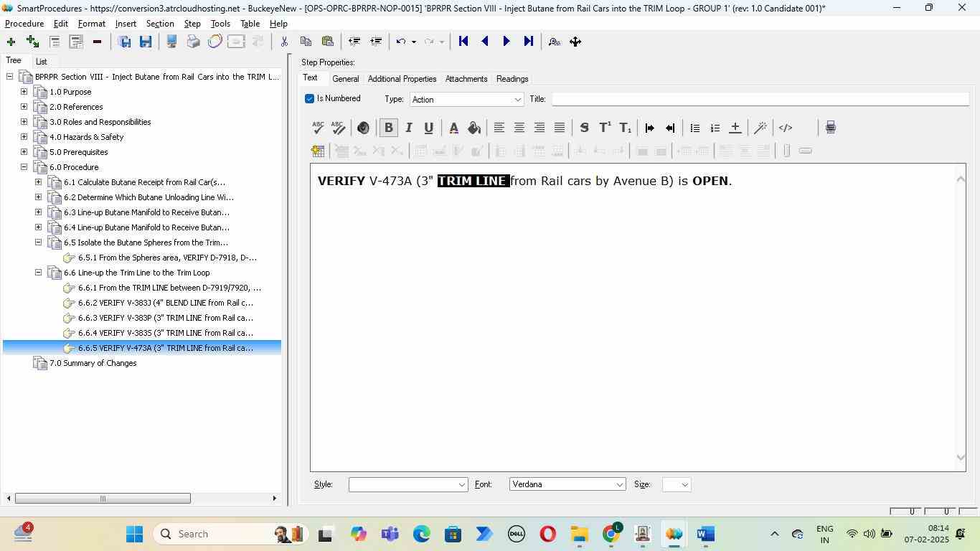
Task: Switch to the Attachments tab
Action: click(x=466, y=79)
